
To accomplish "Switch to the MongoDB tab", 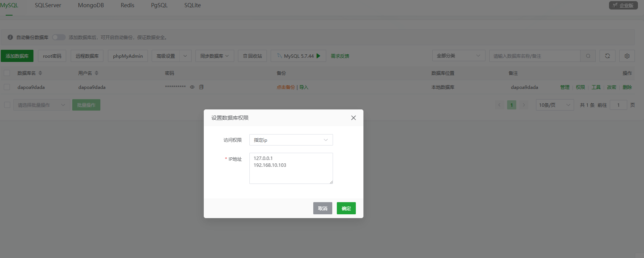I will point(91,5).
